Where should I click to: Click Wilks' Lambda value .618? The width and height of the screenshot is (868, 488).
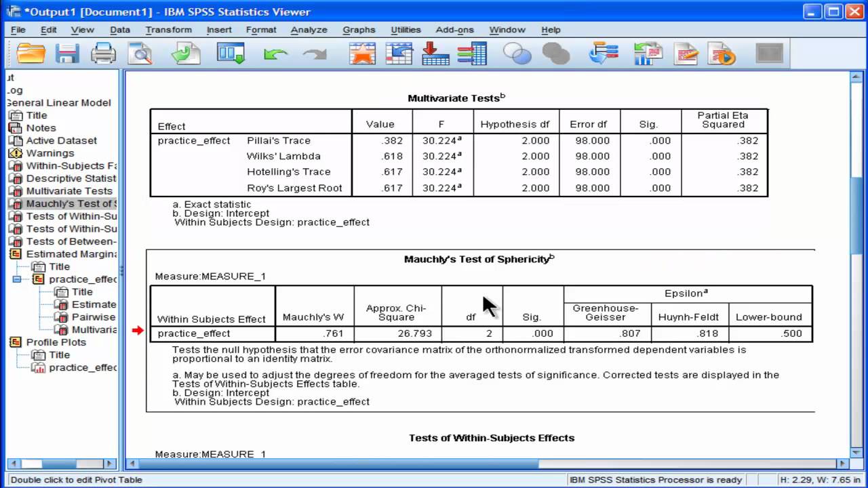coord(392,157)
